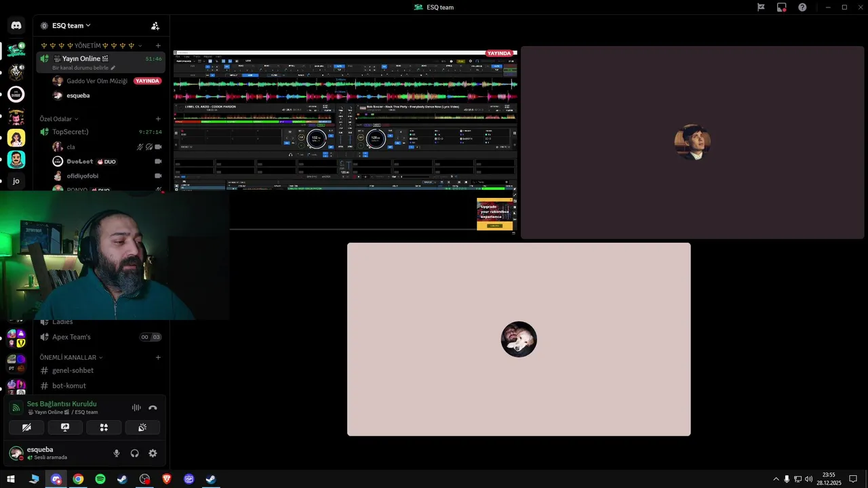Viewport: 868px width, 488px height.
Task: Open 'Yayın Online / ESQ team' connection link
Action: 62,412
